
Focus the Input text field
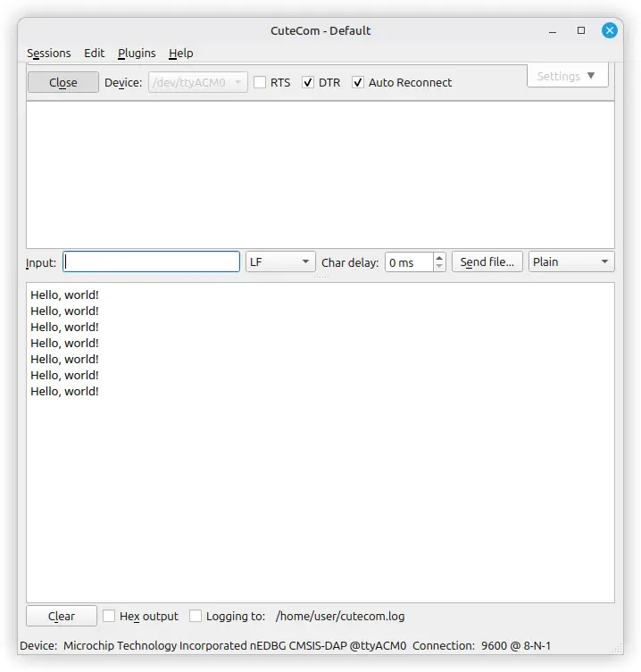(x=152, y=261)
